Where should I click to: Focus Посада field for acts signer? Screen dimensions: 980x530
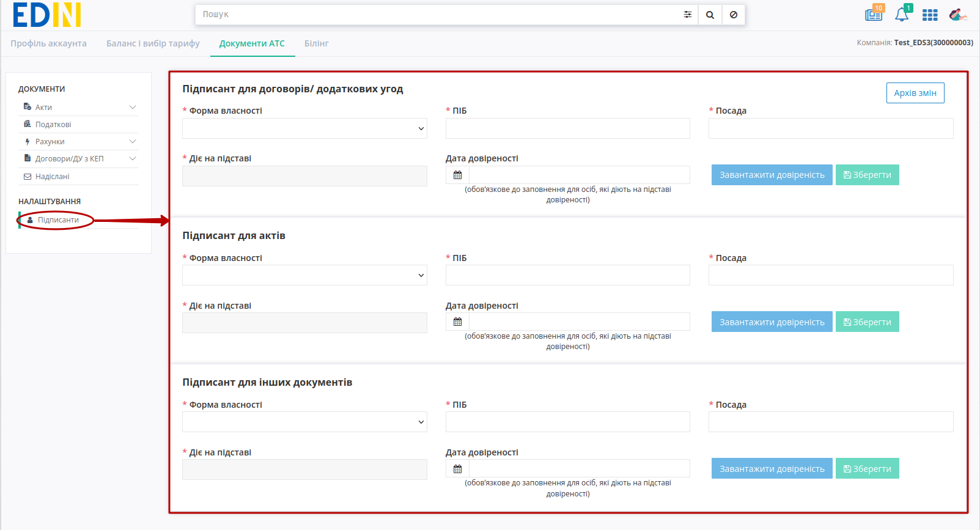(x=831, y=275)
